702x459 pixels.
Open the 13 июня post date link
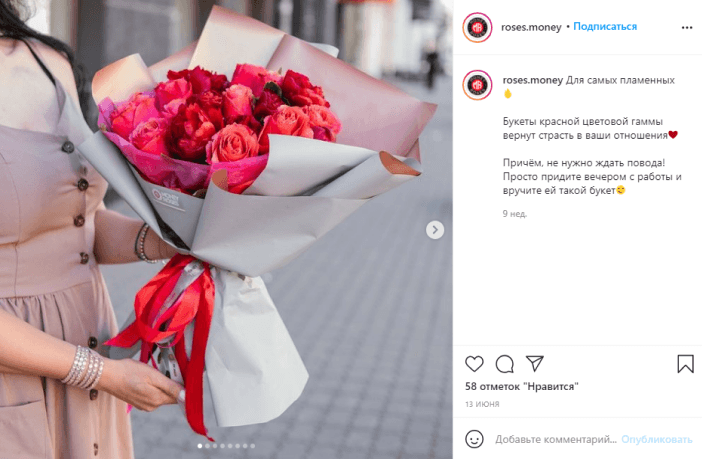(x=482, y=404)
